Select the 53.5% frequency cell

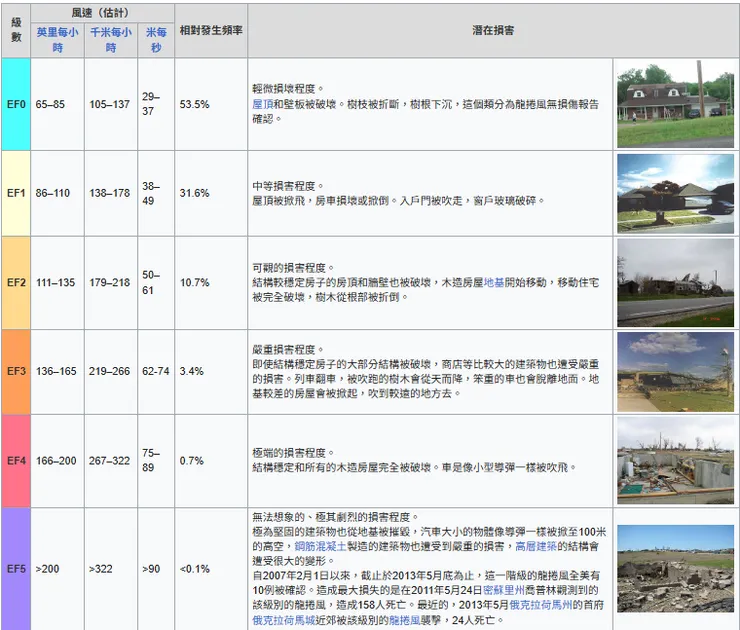tap(211, 104)
